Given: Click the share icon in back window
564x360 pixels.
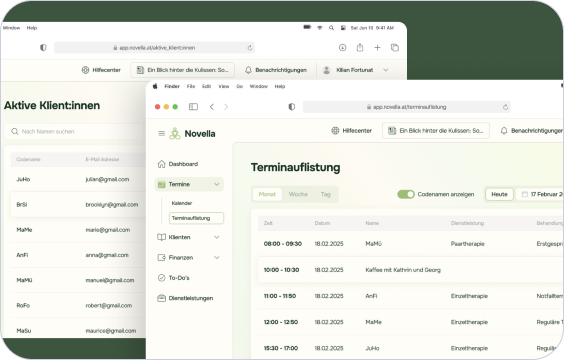Looking at the screenshot, I should [x=360, y=47].
